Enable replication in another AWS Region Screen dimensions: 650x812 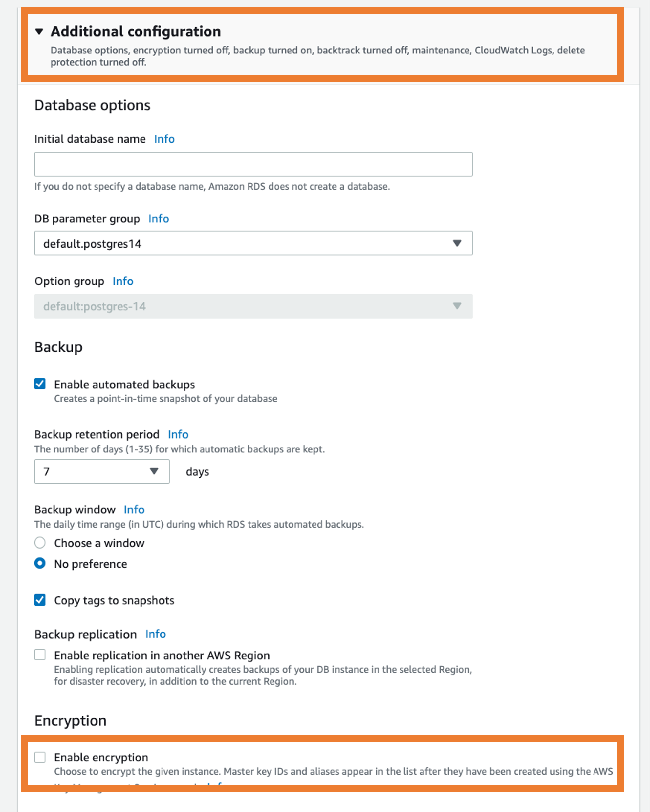40,655
